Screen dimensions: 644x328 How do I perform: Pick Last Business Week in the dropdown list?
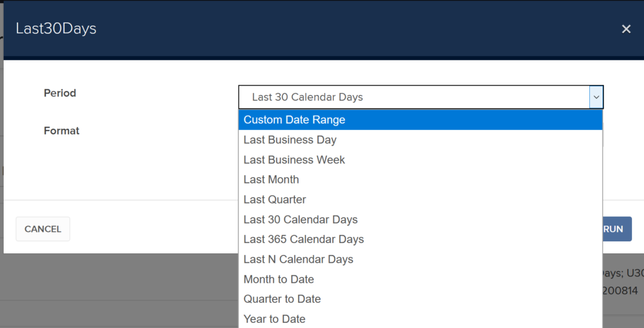[421, 160]
